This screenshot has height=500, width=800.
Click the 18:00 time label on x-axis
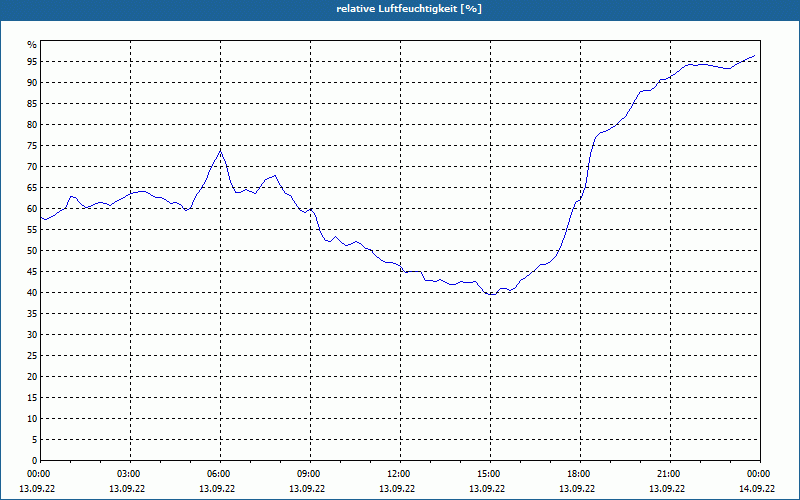pos(578,474)
